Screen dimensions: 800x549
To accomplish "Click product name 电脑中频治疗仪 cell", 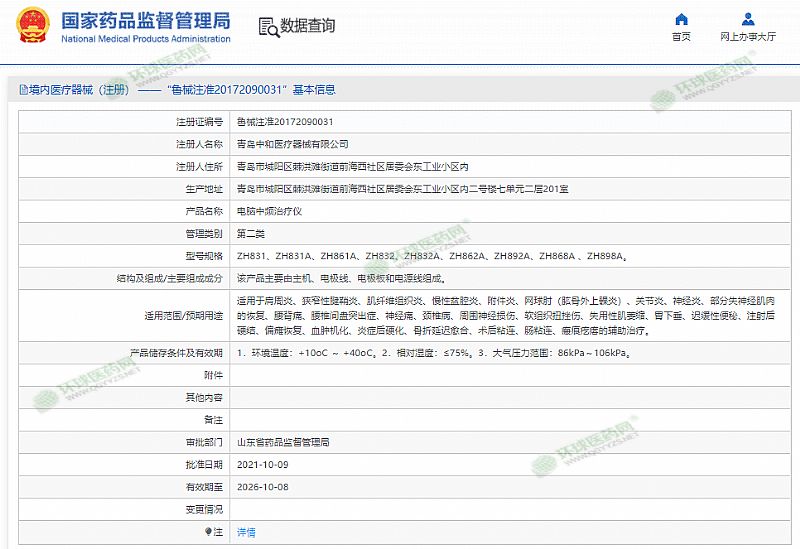I will (x=268, y=211).
